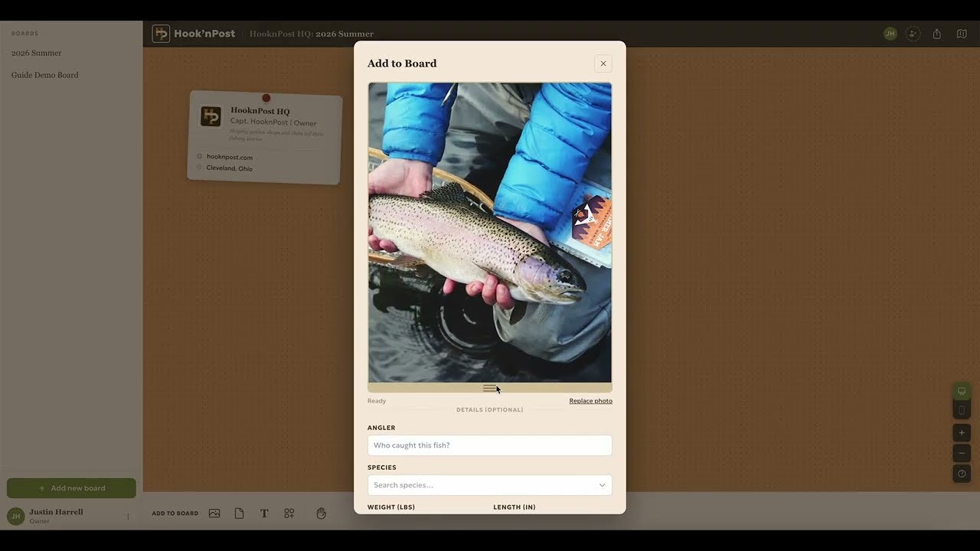Click the Hook'nPost brand name in header

pos(204,34)
